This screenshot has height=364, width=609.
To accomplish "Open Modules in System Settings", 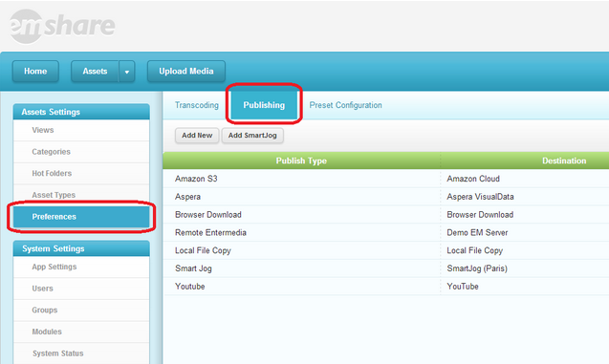I will (81, 332).
